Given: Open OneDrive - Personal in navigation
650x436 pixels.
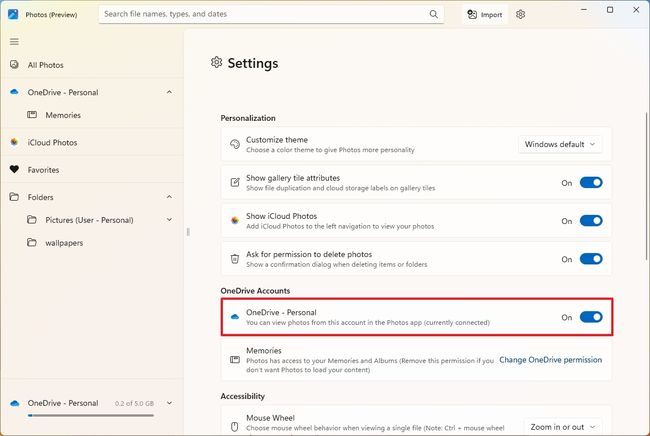Looking at the screenshot, I should click(x=63, y=92).
